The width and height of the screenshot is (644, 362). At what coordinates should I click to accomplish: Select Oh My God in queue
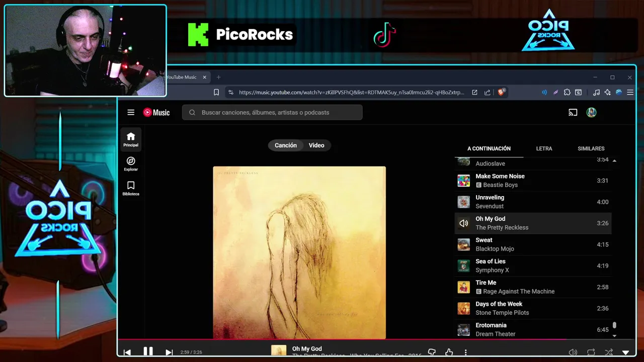[533, 223]
